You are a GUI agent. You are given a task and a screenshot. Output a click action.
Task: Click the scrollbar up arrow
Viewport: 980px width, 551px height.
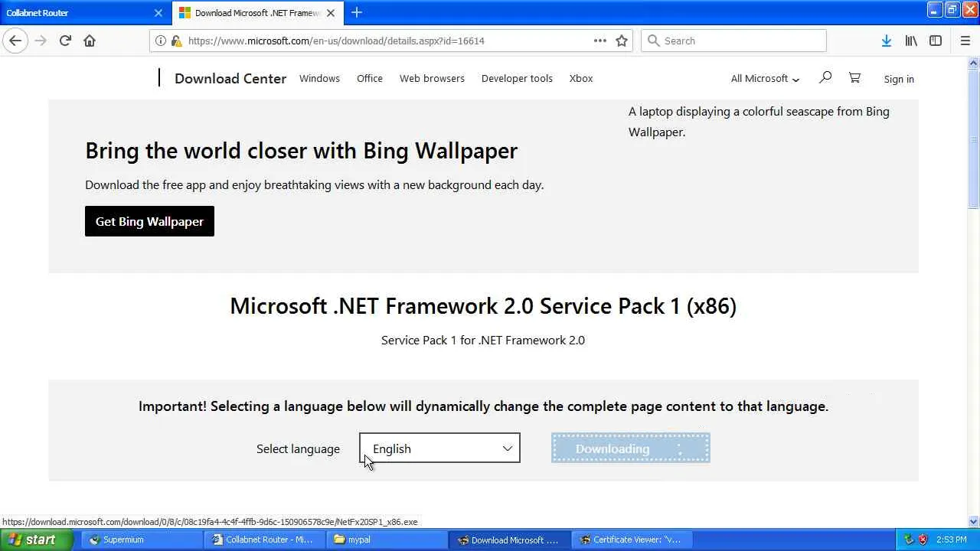pos(973,63)
